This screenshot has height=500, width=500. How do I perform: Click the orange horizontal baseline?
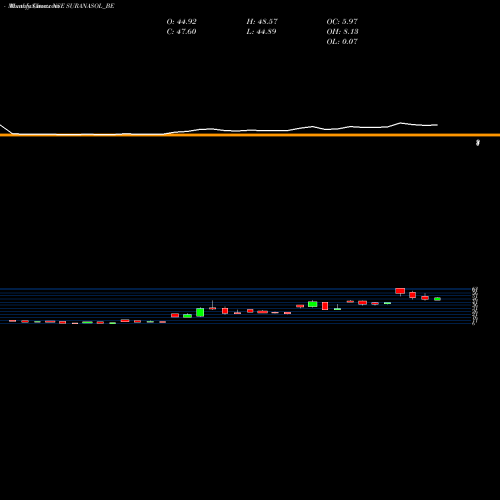pyautogui.click(x=250, y=135)
